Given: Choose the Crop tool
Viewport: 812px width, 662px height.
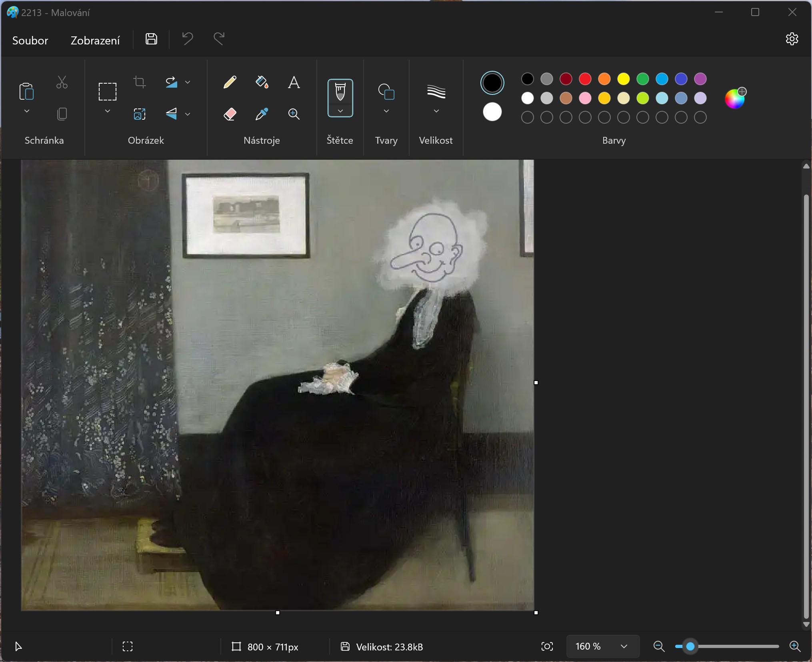Looking at the screenshot, I should [140, 82].
